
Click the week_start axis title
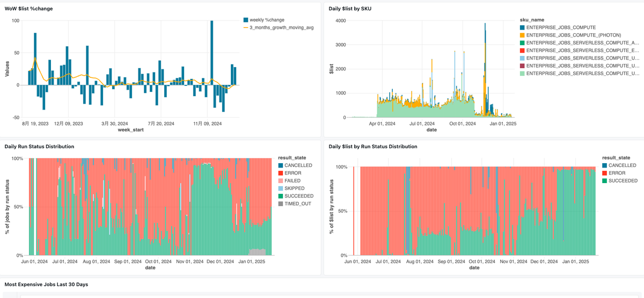pyautogui.click(x=130, y=129)
